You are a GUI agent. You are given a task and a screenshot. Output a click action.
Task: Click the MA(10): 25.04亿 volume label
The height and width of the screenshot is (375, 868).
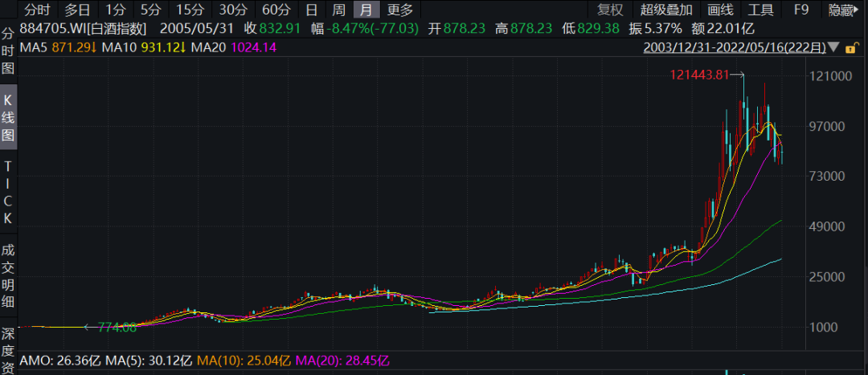tap(244, 361)
